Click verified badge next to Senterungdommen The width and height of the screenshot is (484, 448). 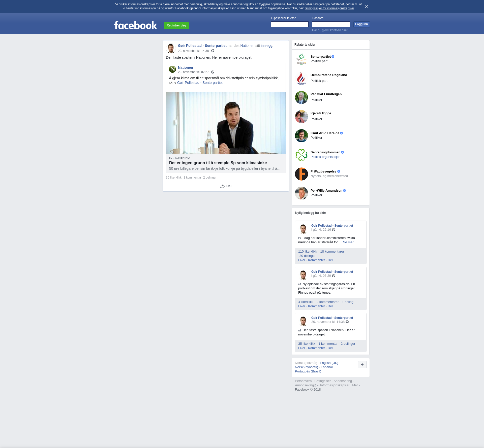pos(343,152)
